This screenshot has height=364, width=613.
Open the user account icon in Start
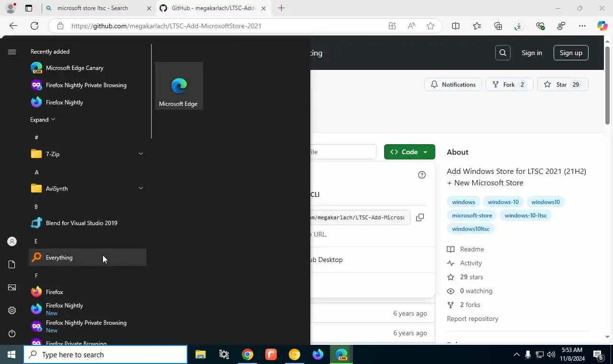pos(12,241)
